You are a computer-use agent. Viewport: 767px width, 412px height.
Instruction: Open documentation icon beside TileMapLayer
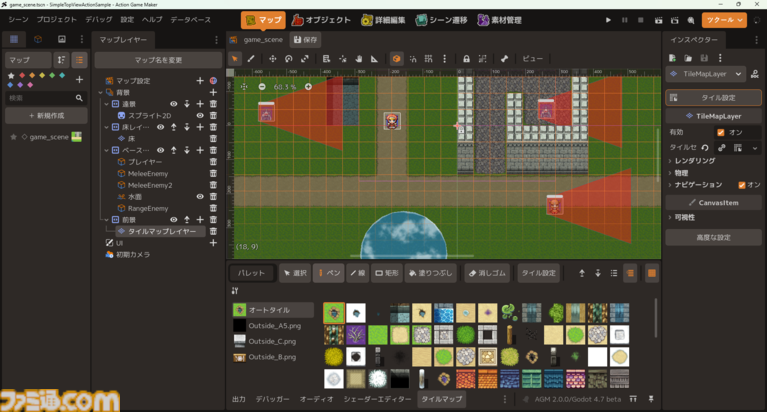(x=755, y=74)
